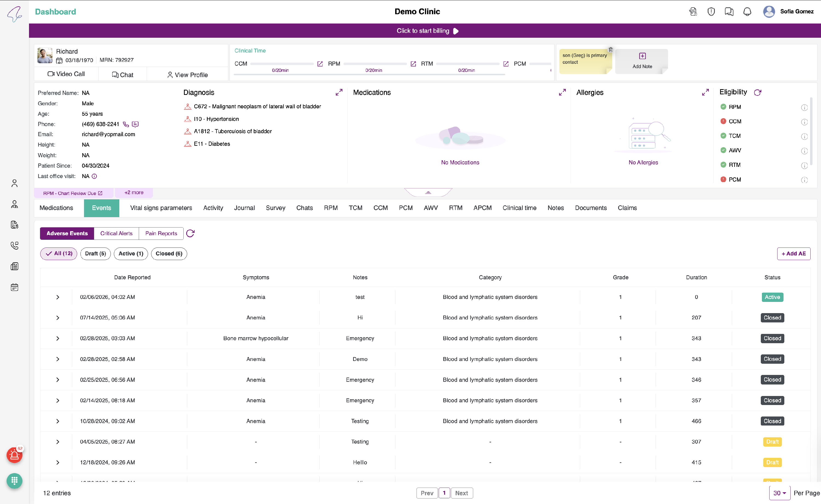The width and height of the screenshot is (821, 504).
Task: Click the + Add AE button
Action: coord(793,254)
